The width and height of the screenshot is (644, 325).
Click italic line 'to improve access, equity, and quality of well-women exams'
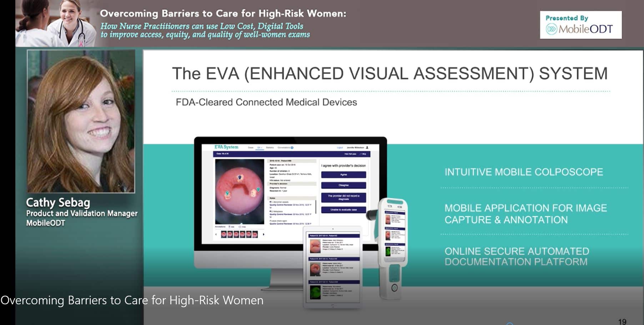pos(205,35)
